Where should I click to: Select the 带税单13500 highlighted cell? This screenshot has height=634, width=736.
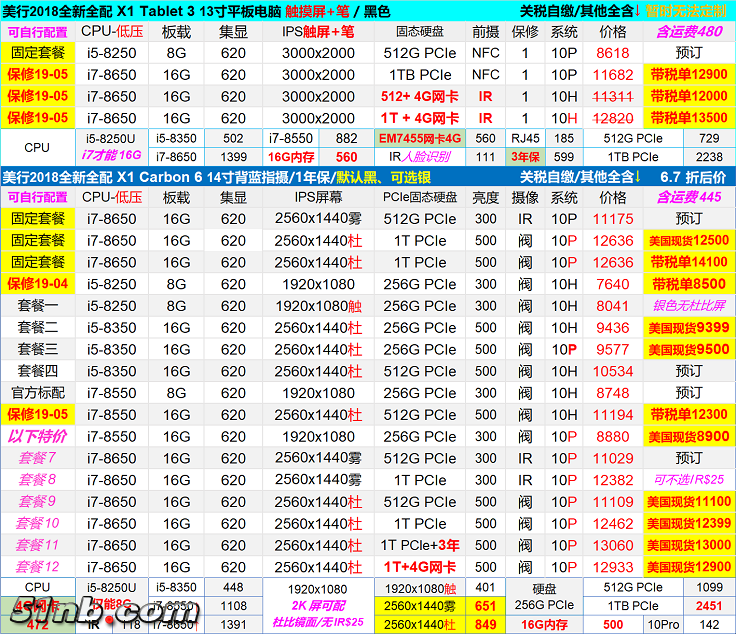coord(688,118)
